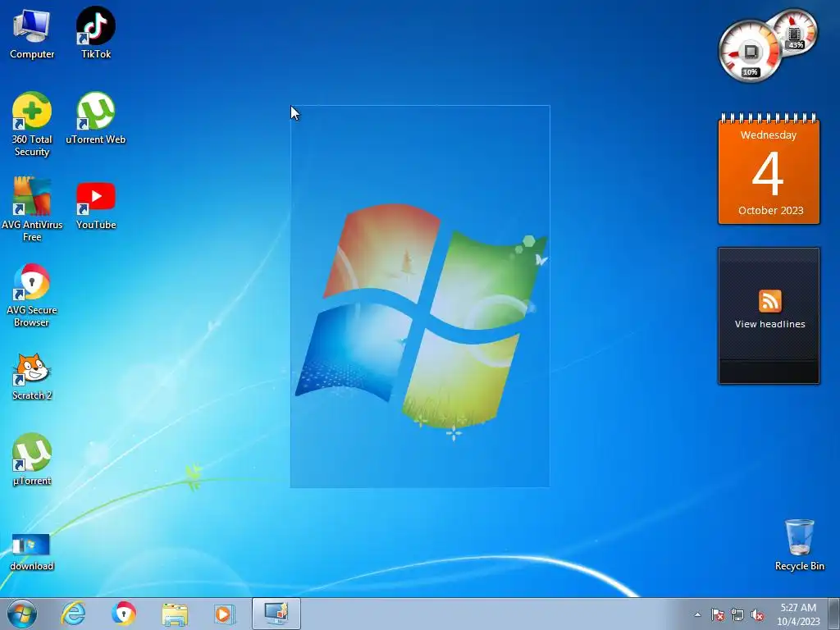Click View headlines in Feed gadget
840x630 pixels.
tap(769, 324)
